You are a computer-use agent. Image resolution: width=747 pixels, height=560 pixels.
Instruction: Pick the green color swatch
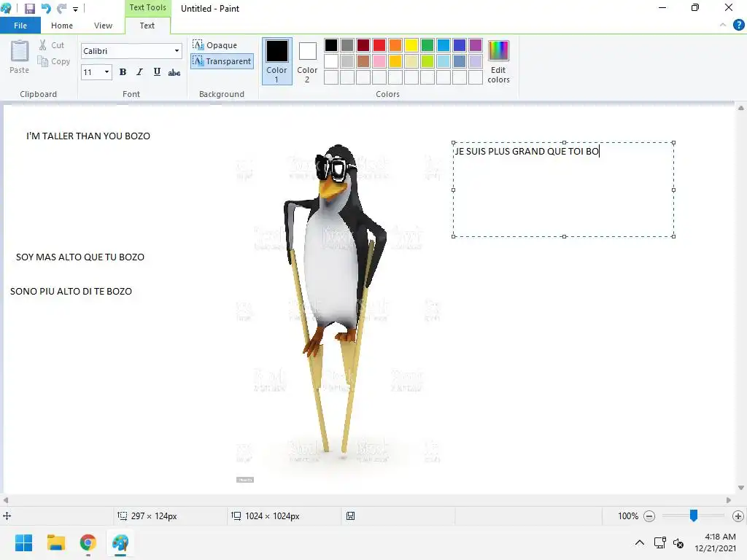click(427, 45)
